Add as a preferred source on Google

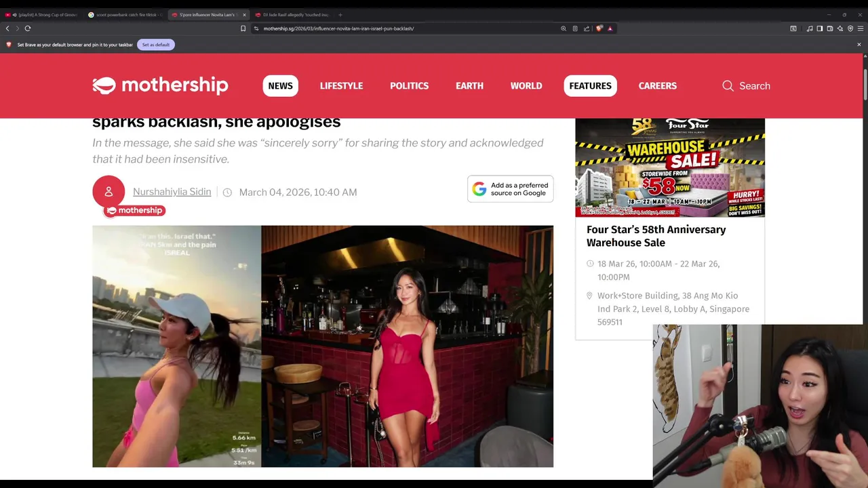tap(510, 189)
